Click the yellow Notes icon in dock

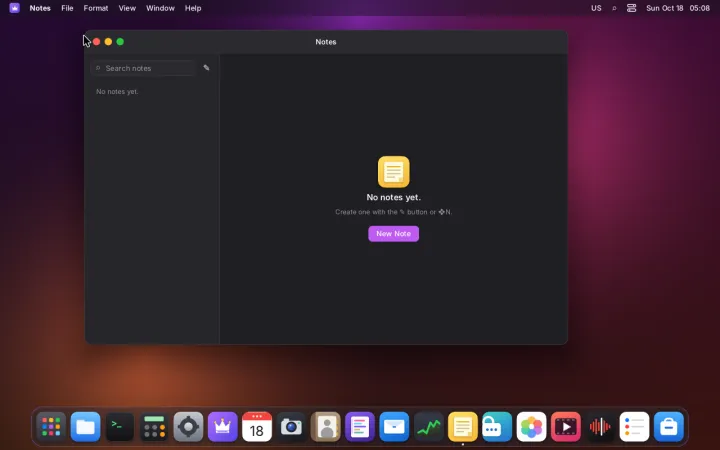pos(463,427)
